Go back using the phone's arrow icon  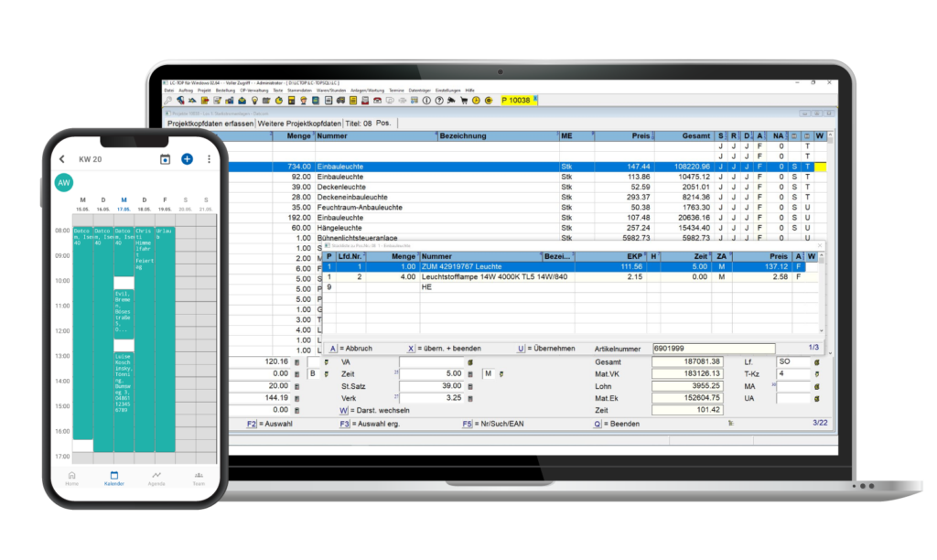62,159
